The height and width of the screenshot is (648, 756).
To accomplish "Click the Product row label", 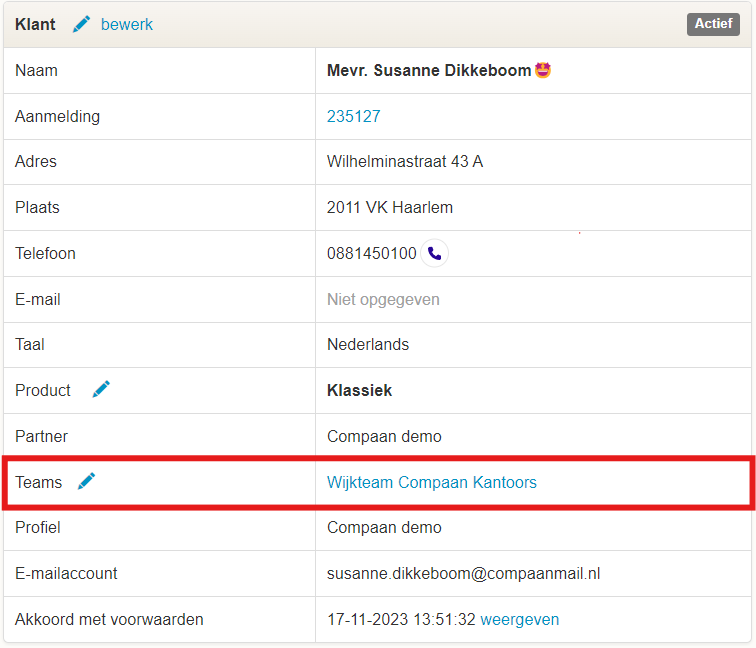I will pyautogui.click(x=43, y=390).
